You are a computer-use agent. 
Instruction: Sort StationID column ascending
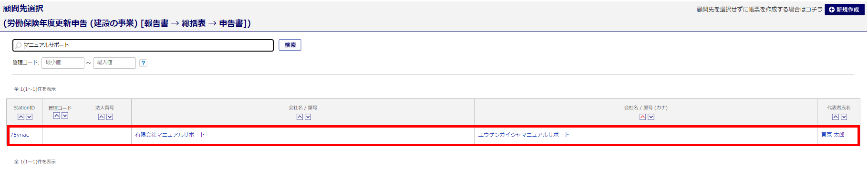coord(21,117)
